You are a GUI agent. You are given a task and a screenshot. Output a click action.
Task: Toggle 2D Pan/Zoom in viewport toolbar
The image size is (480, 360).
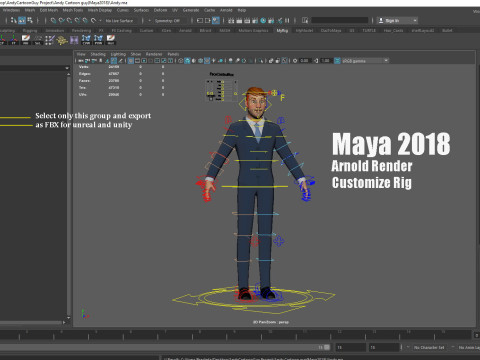click(x=114, y=61)
